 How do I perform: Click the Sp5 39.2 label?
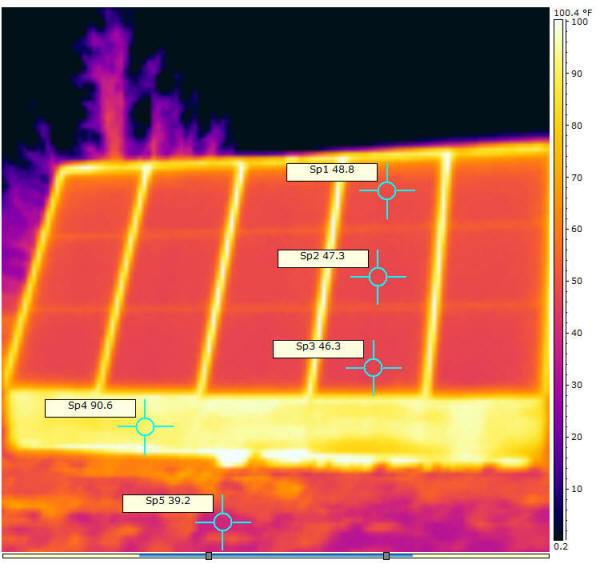click(168, 503)
